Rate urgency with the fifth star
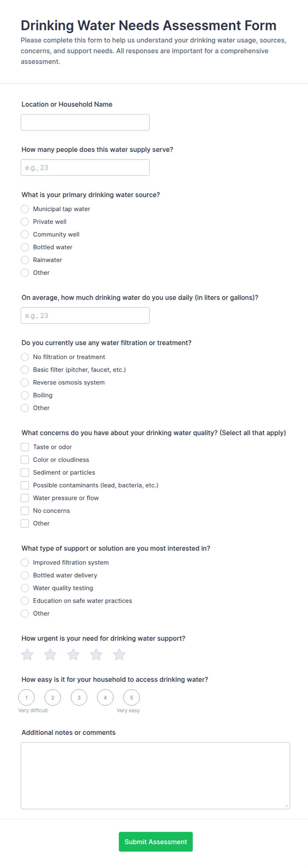 click(x=119, y=654)
